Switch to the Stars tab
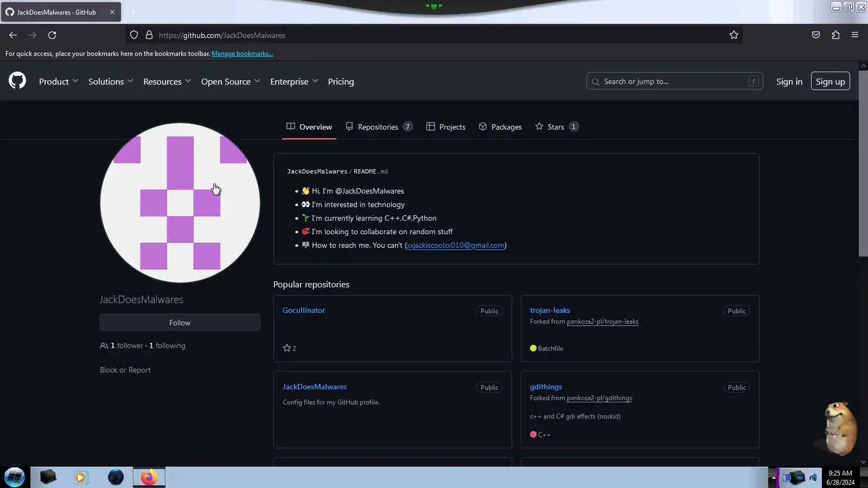Screen dimensions: 868x488 557,127
